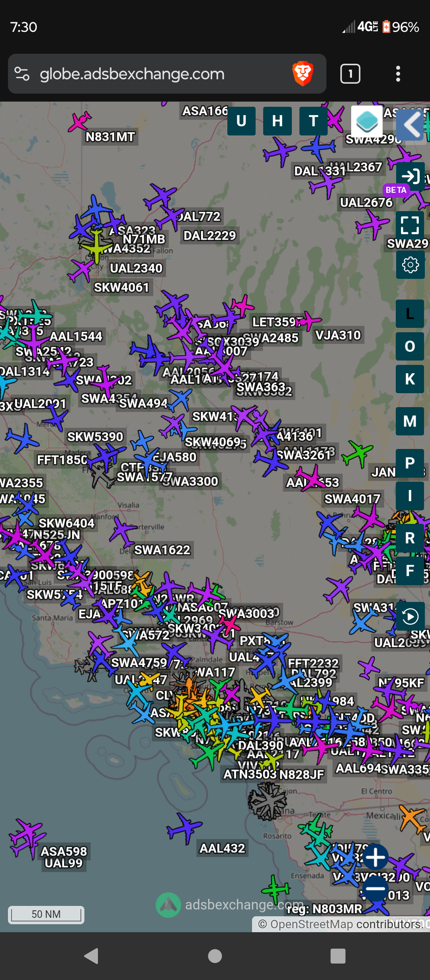
Task: Toggle the R map button
Action: coord(410,538)
